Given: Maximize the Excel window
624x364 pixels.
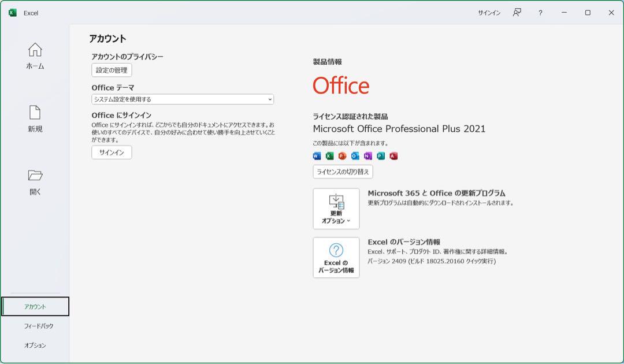Looking at the screenshot, I should click(x=588, y=13).
